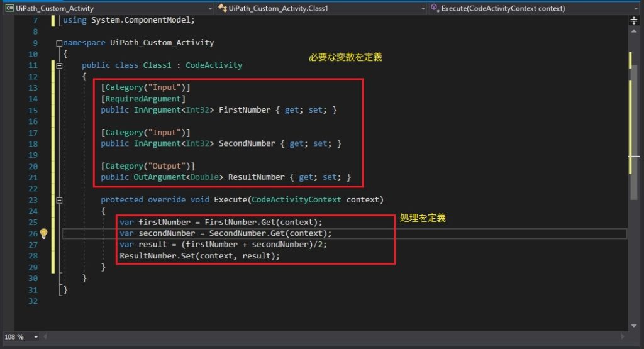This screenshot has width=644, height=349.
Task: Click the split editor window icon
Action: tap(634, 21)
